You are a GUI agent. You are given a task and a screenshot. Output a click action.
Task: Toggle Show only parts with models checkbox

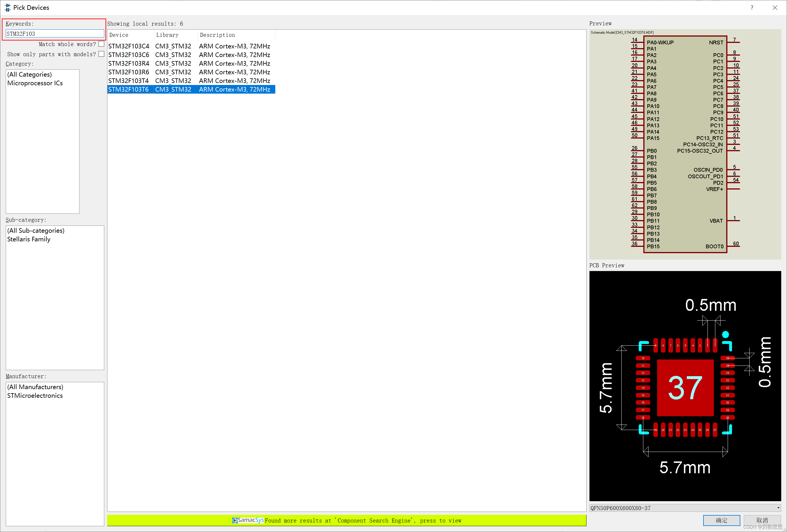101,54
